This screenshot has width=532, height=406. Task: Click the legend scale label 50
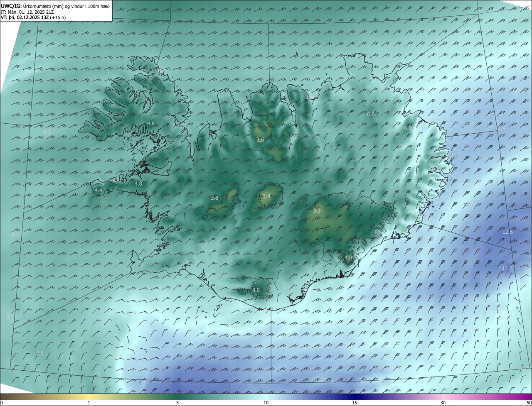point(529,403)
